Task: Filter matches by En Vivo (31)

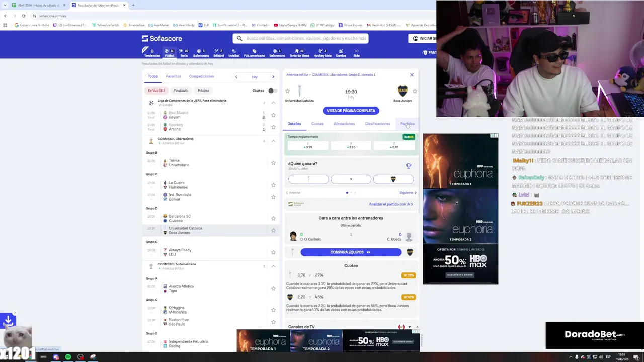Action: [156, 90]
